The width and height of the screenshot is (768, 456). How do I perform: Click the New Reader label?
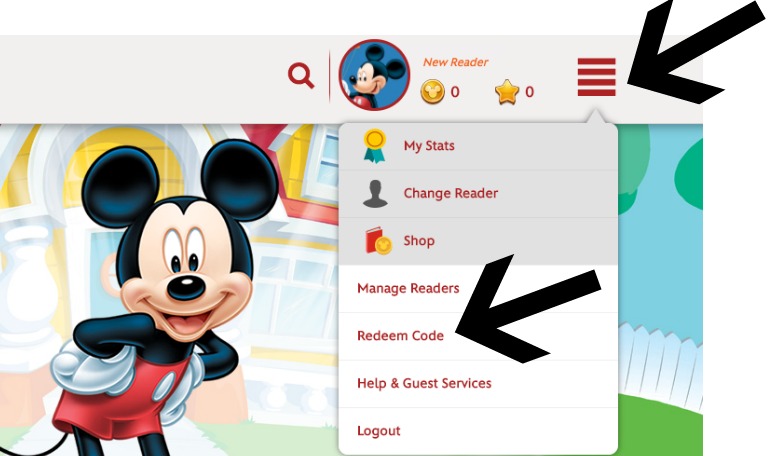[456, 62]
